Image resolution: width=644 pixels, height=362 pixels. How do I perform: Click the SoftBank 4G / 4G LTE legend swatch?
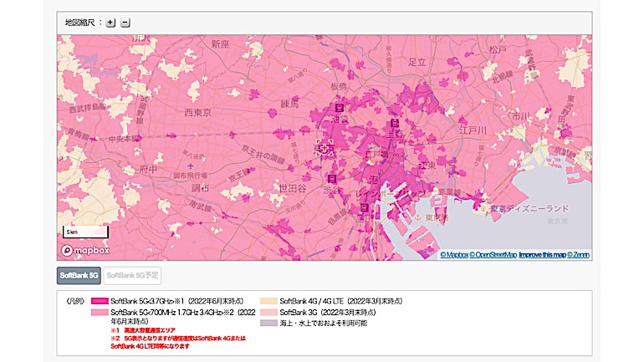tap(268, 300)
